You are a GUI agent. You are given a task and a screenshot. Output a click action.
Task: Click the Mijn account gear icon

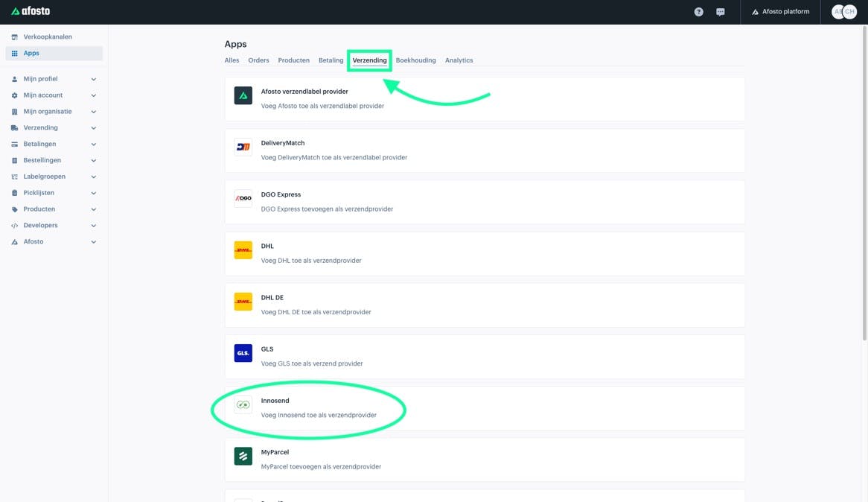click(14, 95)
